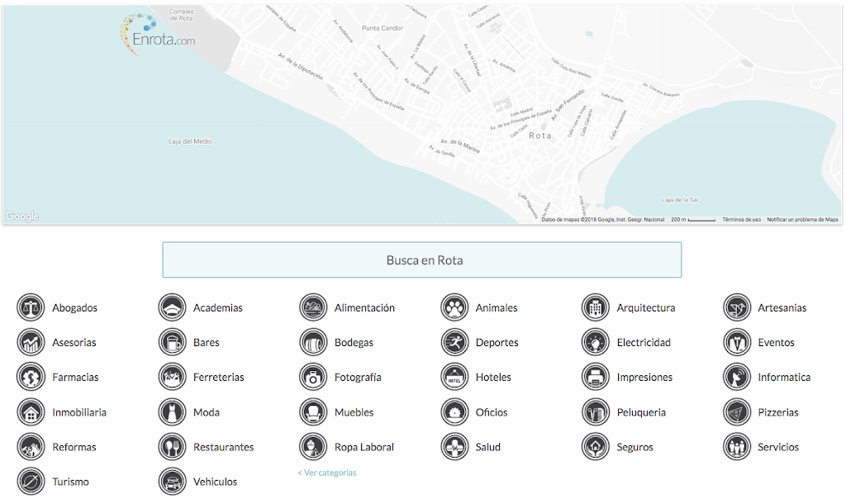Select the Vehiculos car icon
This screenshot has height=504, width=846.
coord(172,482)
